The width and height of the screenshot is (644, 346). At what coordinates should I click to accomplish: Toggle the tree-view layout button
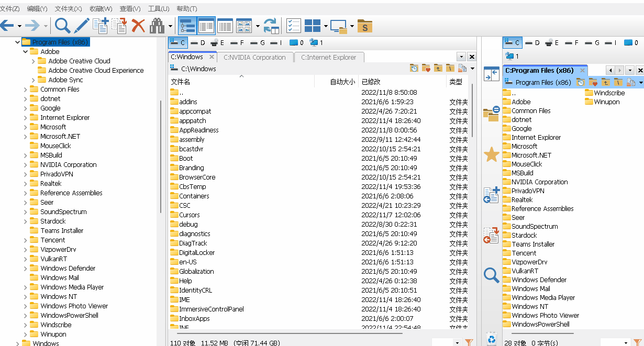coord(187,25)
